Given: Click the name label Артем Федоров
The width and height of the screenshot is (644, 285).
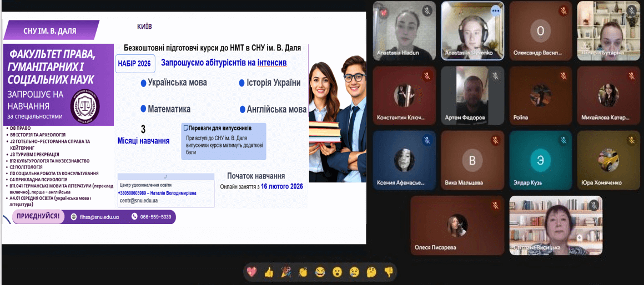Looking at the screenshot, I should click(465, 118).
